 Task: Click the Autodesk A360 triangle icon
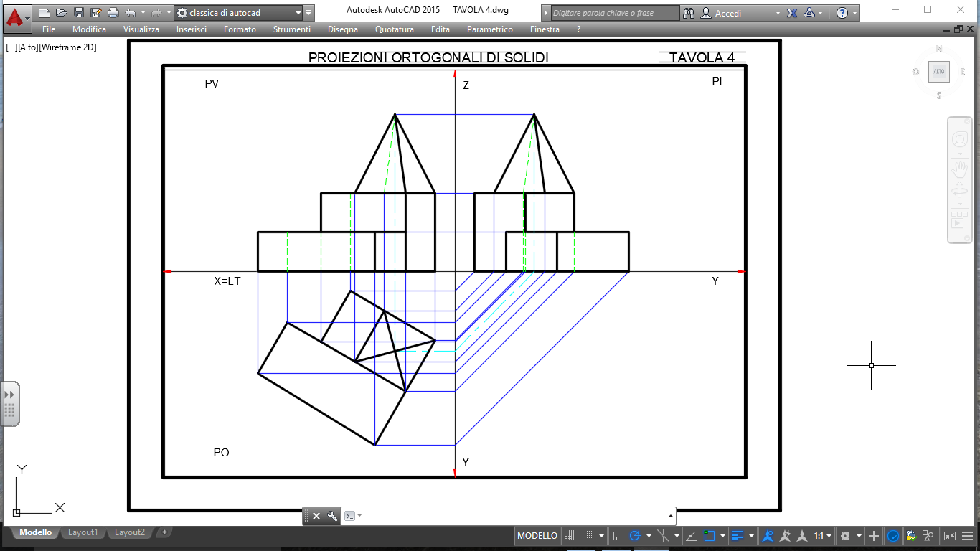tap(809, 13)
